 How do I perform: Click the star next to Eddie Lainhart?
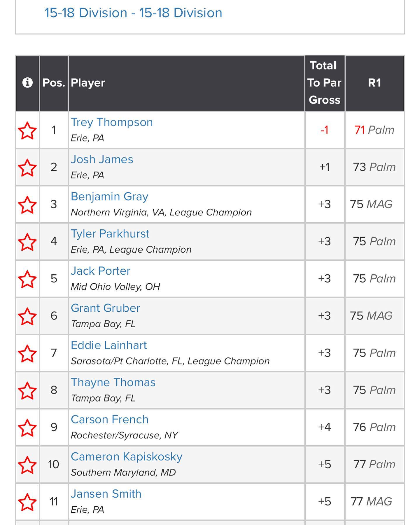tap(27, 353)
